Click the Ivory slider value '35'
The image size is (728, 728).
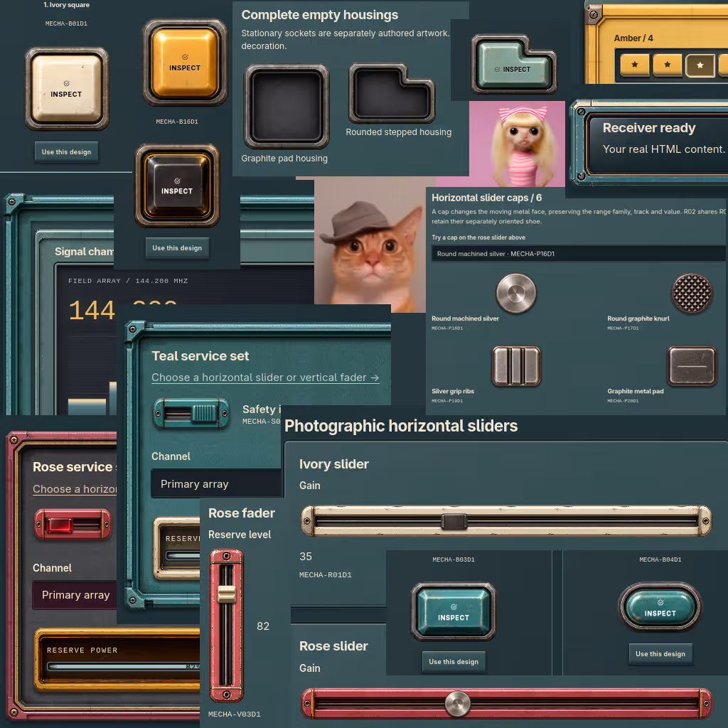(306, 556)
